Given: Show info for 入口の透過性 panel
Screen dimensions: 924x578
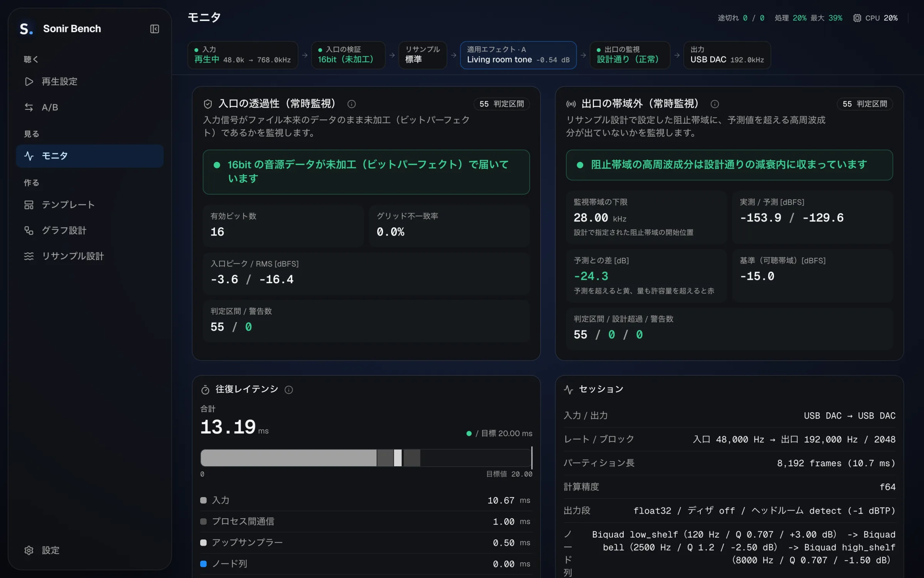Looking at the screenshot, I should click(x=352, y=104).
